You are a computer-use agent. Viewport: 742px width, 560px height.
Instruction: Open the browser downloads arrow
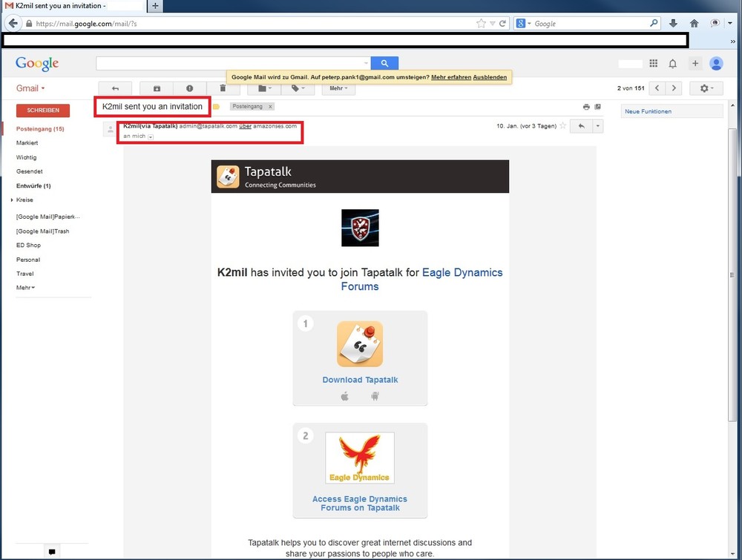pos(674,23)
